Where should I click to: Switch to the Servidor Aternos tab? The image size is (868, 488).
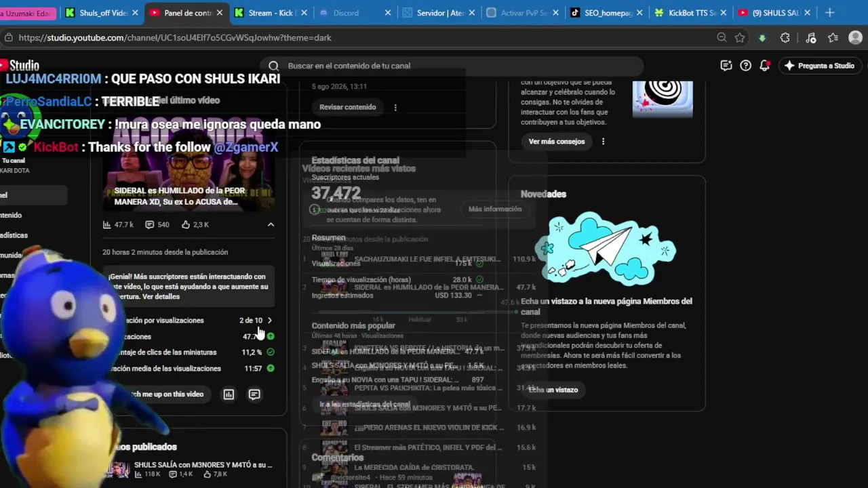click(439, 13)
